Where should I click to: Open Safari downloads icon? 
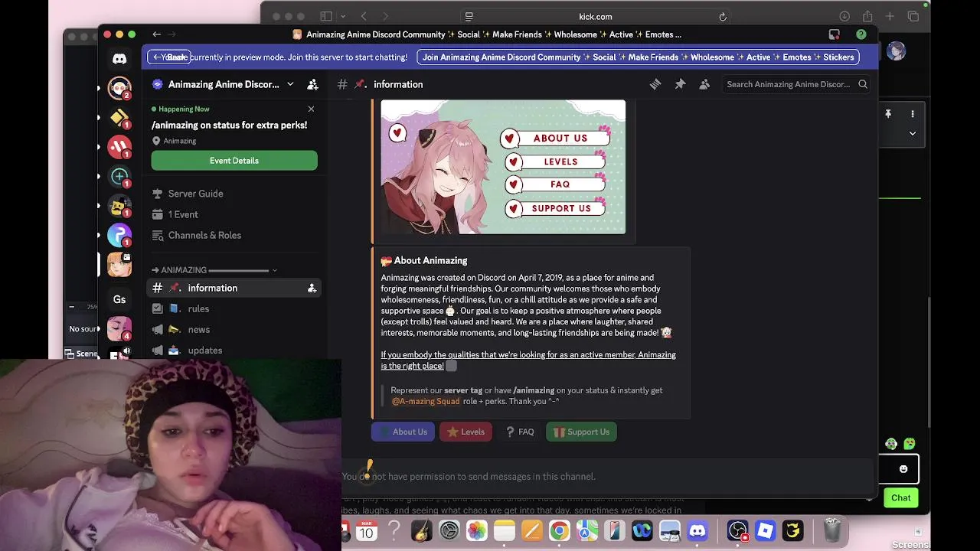pos(844,16)
